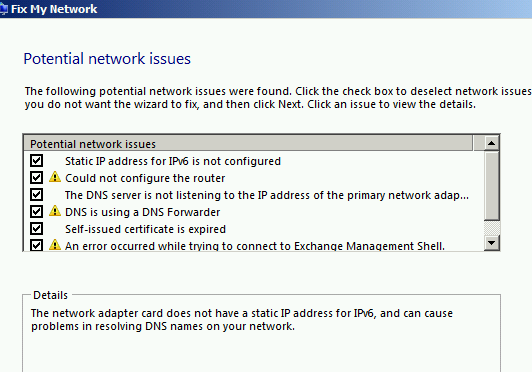This screenshot has height=372, width=532.
Task: Deselect Self-issued certificate is expired checkbox
Action: [x=36, y=228]
